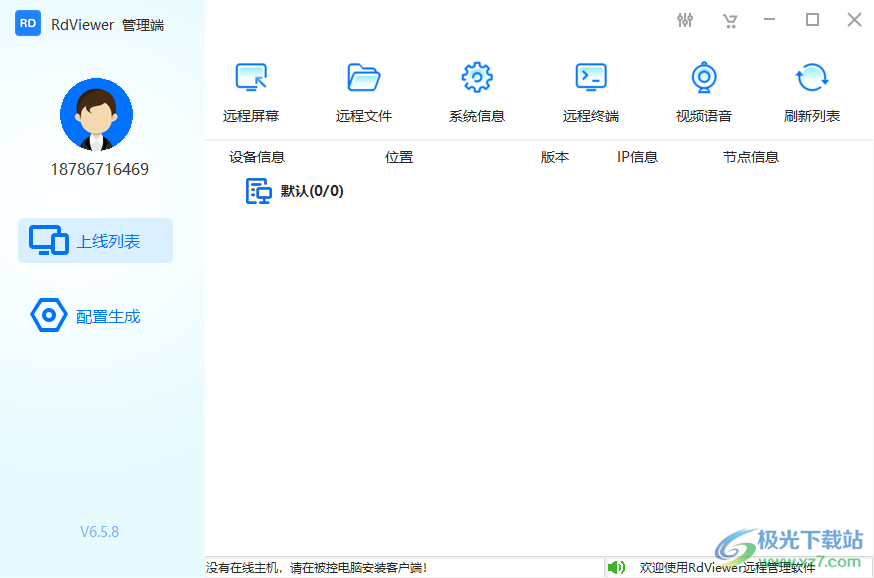Click the 位置 column header
Viewport: 874px width, 578px height.
(x=399, y=157)
